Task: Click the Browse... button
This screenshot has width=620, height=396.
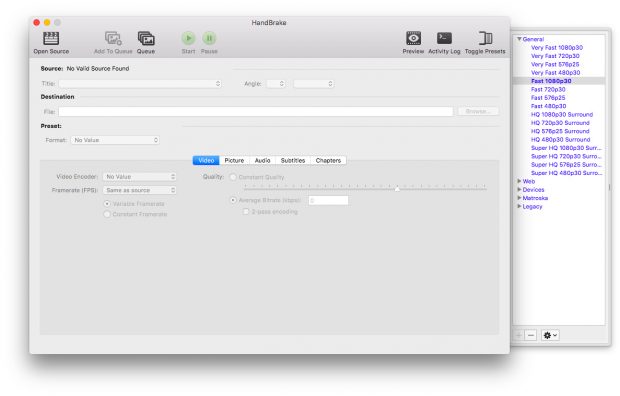Action: tap(478, 112)
